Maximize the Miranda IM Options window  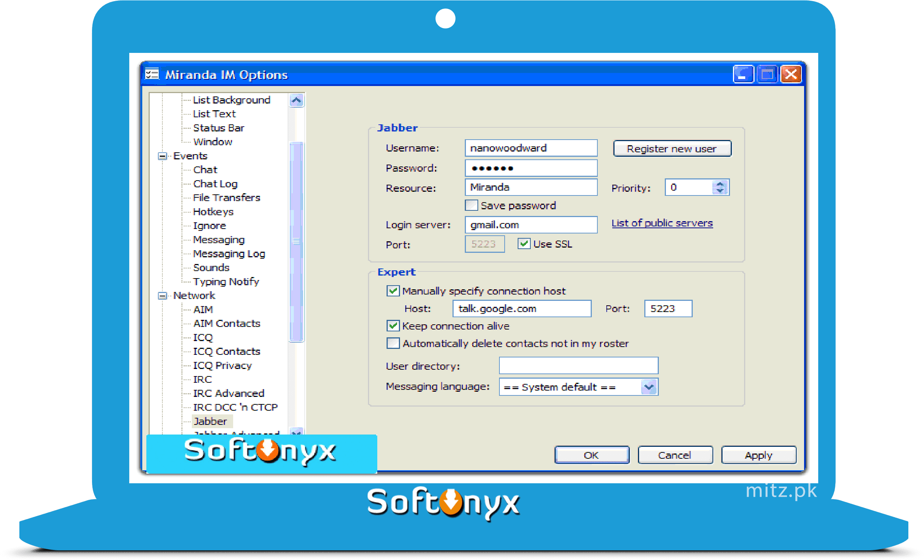(767, 74)
